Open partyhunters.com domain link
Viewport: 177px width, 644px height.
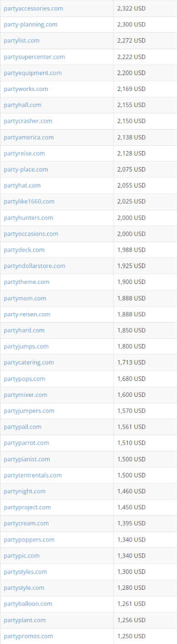(28, 218)
